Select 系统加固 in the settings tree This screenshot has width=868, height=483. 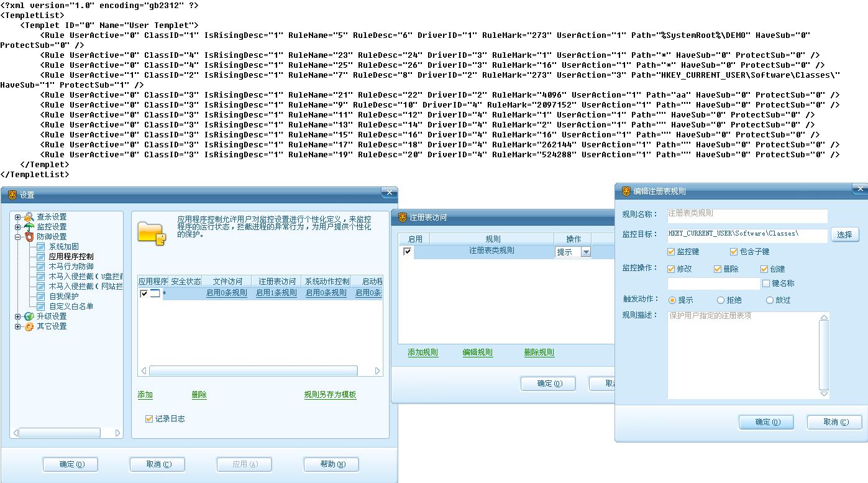pos(64,247)
